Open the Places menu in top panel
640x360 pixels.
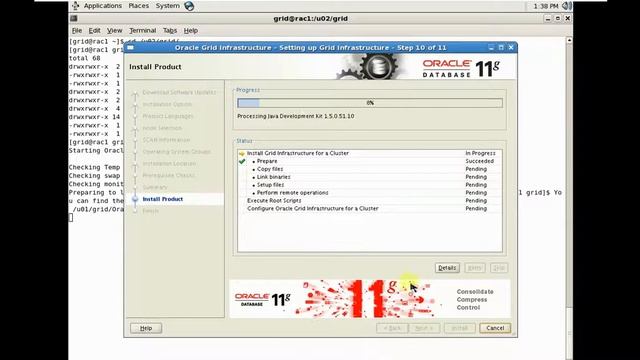click(x=138, y=6)
